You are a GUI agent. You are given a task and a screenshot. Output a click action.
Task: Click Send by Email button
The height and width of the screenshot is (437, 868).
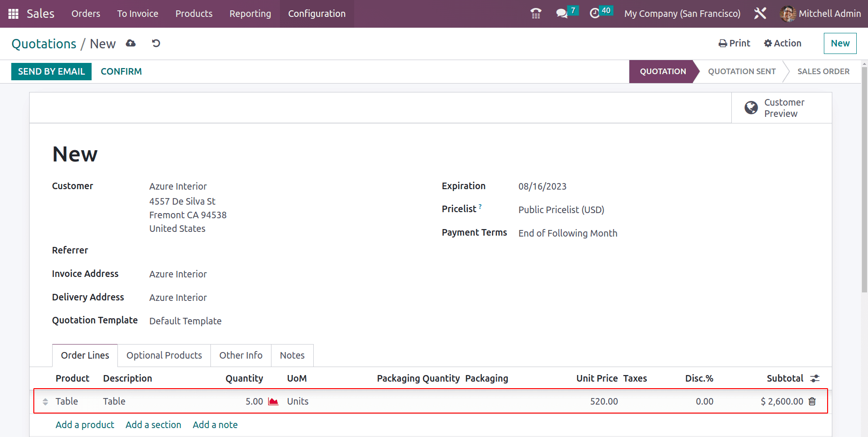click(51, 71)
